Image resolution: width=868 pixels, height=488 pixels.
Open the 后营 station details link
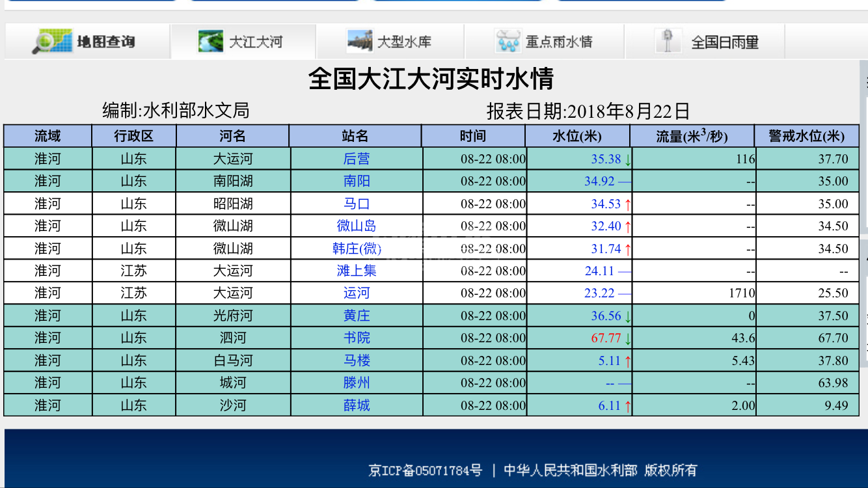coord(355,158)
